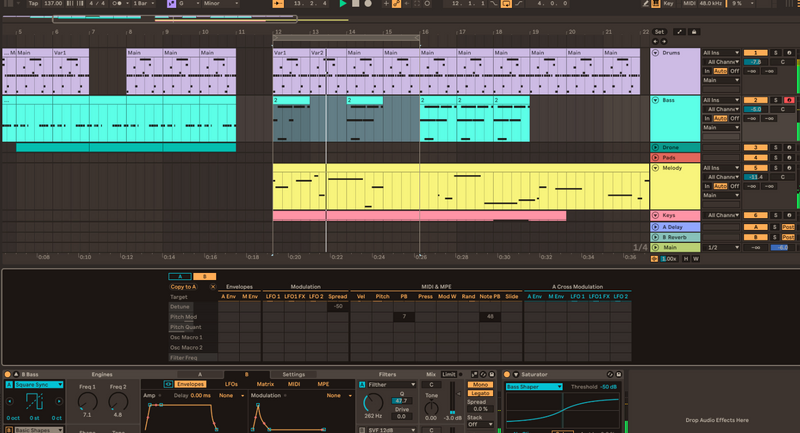
Task: Toggle the Mono button in B Bass
Action: 480,385
